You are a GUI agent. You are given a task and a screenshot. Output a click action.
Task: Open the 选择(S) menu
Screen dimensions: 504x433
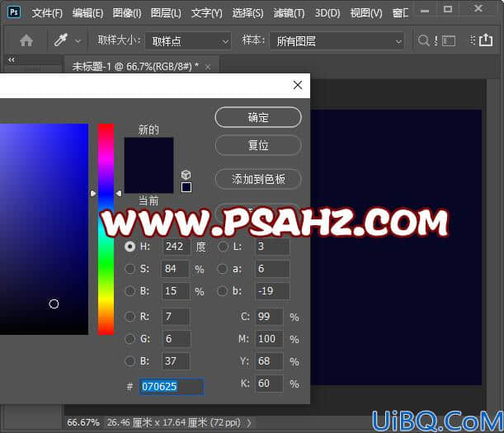pyautogui.click(x=247, y=13)
